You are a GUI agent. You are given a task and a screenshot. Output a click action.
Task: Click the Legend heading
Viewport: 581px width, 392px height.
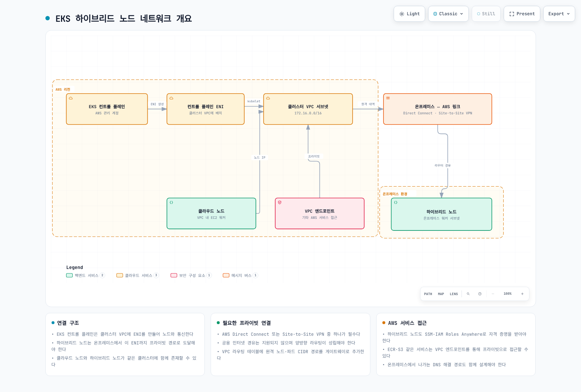pos(74,268)
